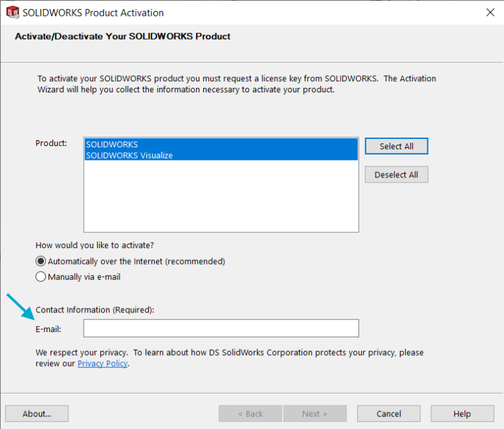Image resolution: width=504 pixels, height=429 pixels.
Task: Open the About... dialog
Action: tap(37, 413)
